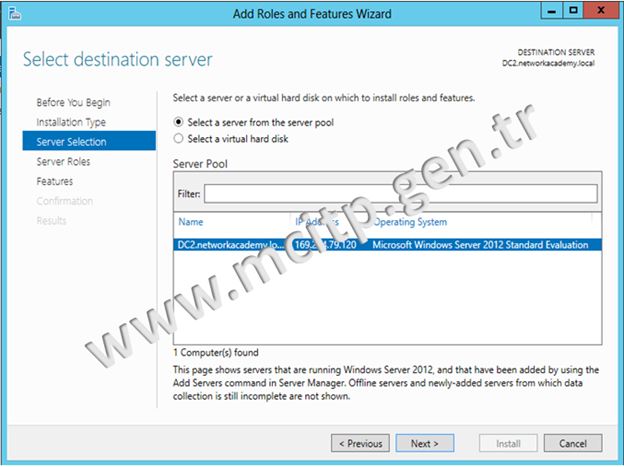The image size is (624, 467).
Task: Cancel the Add Roles wizard
Action: (573, 443)
